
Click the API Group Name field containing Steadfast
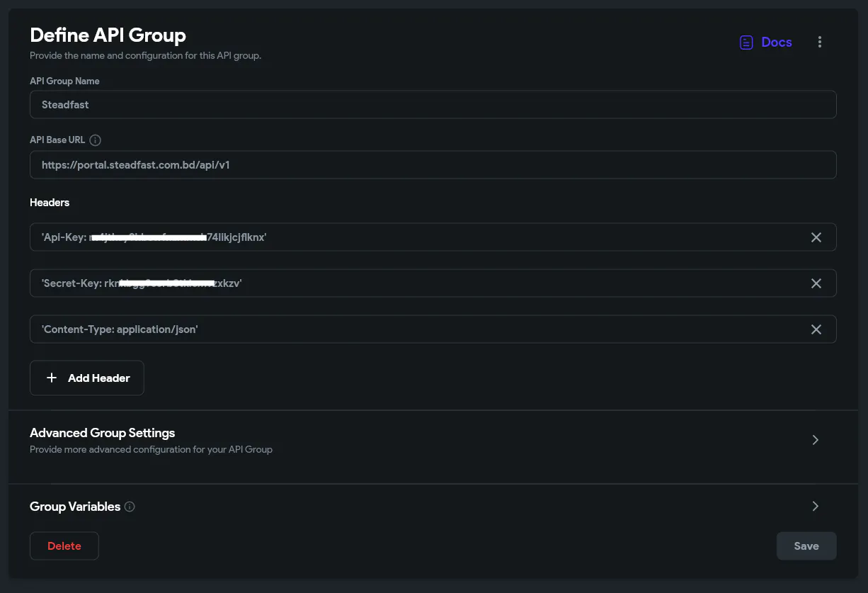(433, 104)
